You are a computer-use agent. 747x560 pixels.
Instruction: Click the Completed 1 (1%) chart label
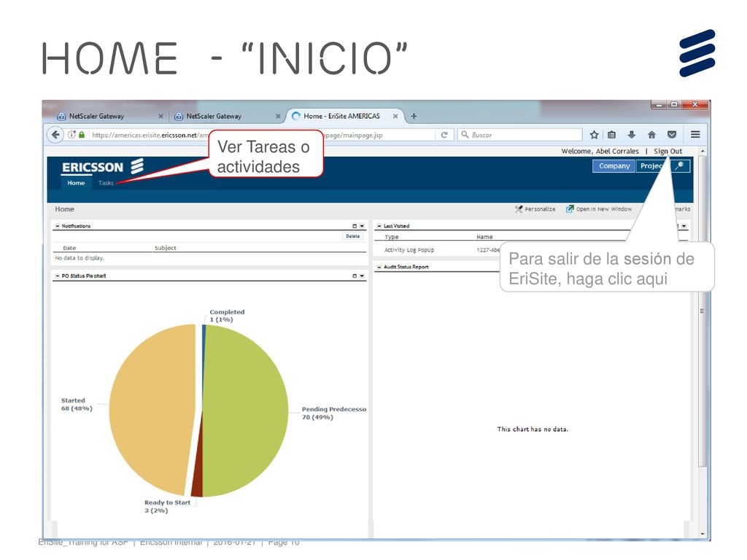[227, 316]
